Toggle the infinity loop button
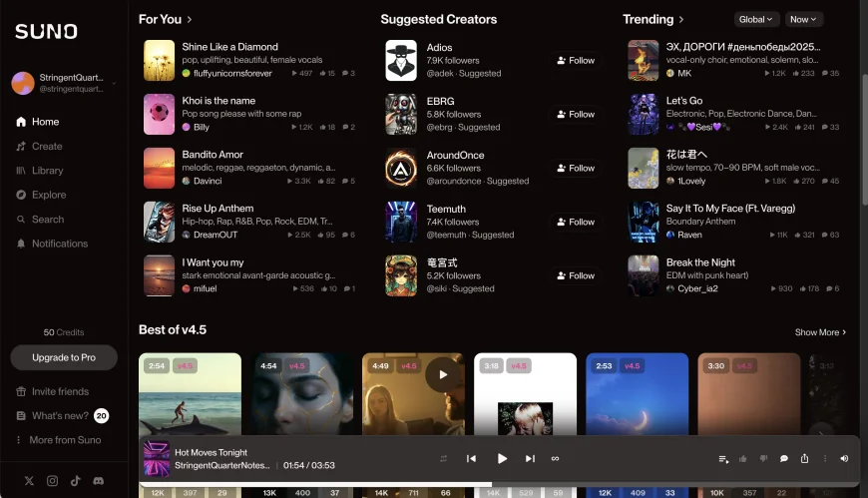This screenshot has width=868, height=498. [556, 459]
